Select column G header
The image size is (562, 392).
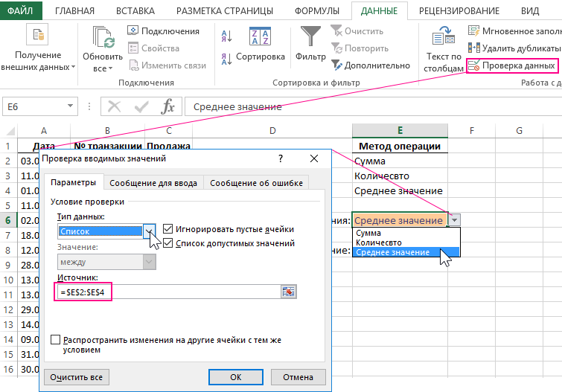pyautogui.click(x=519, y=130)
